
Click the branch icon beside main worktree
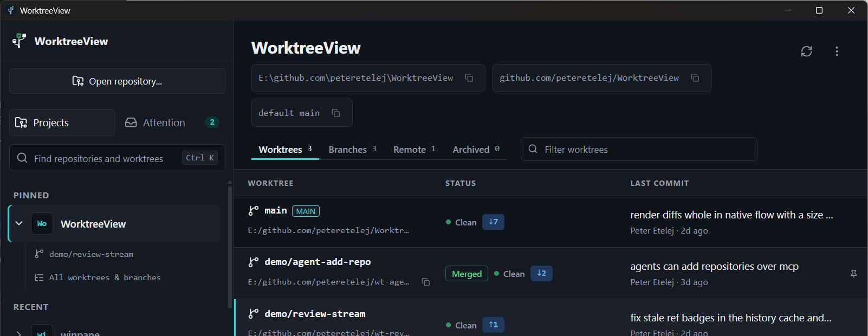[x=254, y=211]
